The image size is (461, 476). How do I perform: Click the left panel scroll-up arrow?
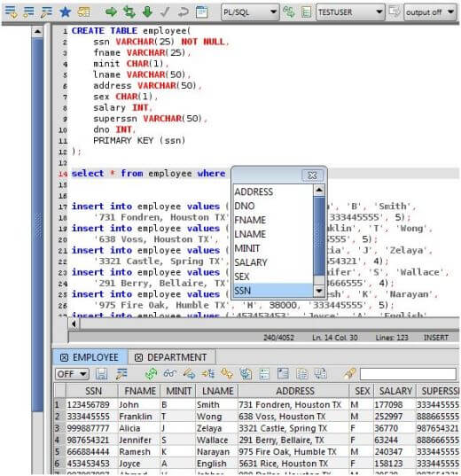(37, 32)
